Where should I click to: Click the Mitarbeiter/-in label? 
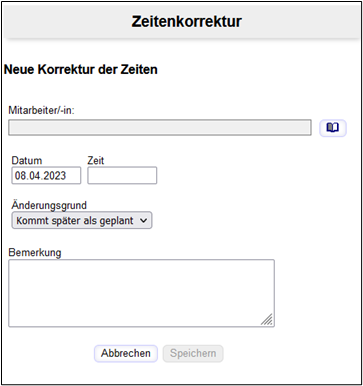click(x=41, y=110)
